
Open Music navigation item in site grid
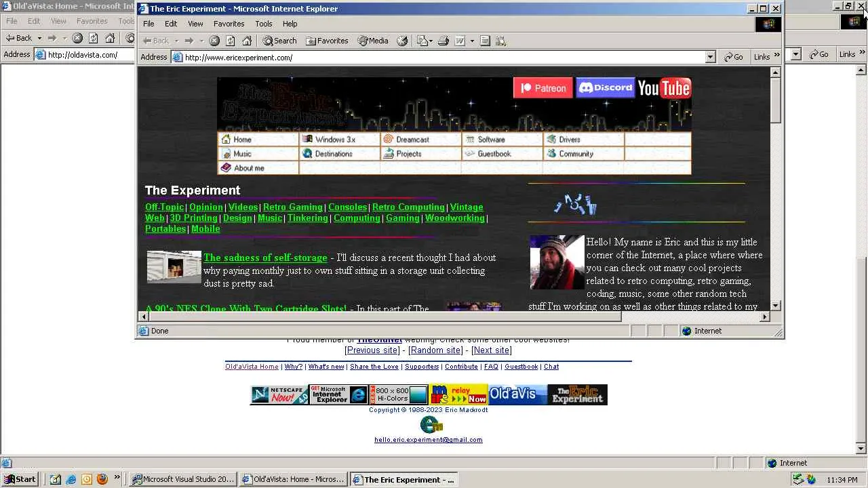pyautogui.click(x=258, y=154)
